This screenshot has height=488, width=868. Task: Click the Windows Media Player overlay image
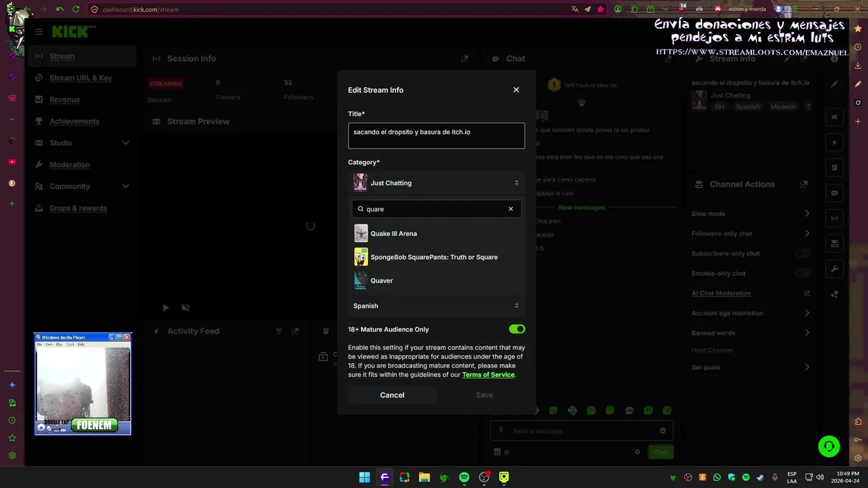(83, 384)
